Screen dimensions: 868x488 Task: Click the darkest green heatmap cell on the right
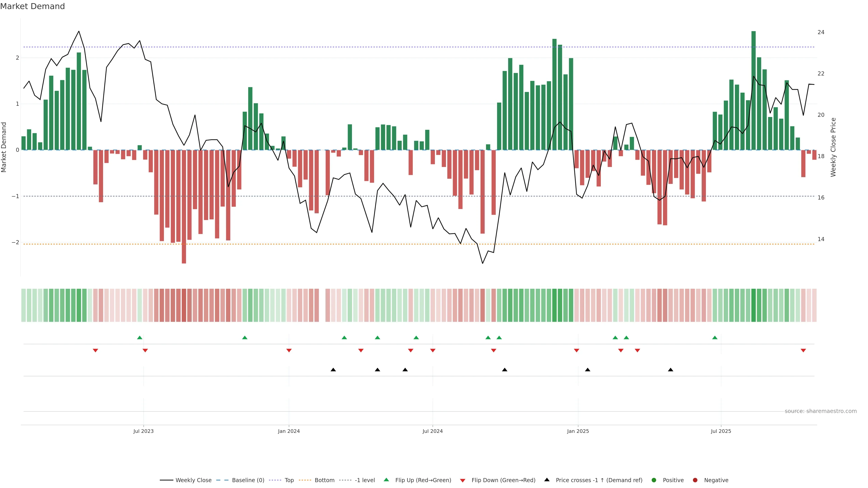[x=753, y=305]
